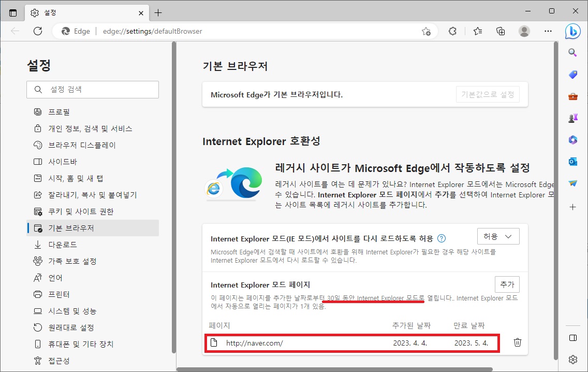Screen dimensions: 588x372
Task: Click the 기본값으로 설정 button
Action: [x=488, y=95]
